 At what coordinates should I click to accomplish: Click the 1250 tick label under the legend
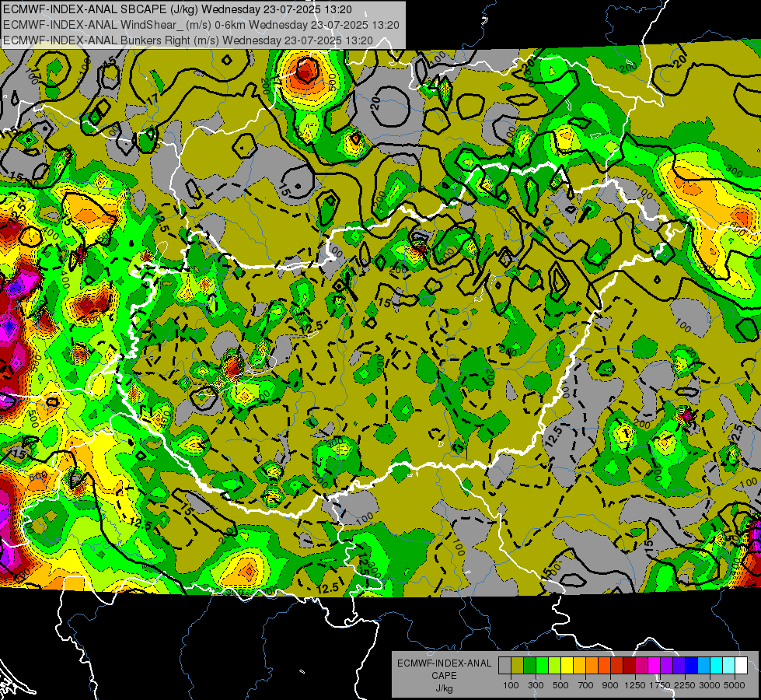635,685
